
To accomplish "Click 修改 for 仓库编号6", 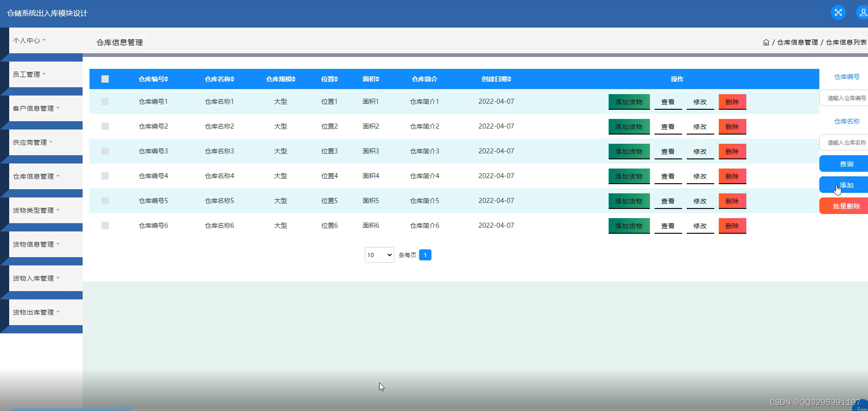I will click(700, 226).
